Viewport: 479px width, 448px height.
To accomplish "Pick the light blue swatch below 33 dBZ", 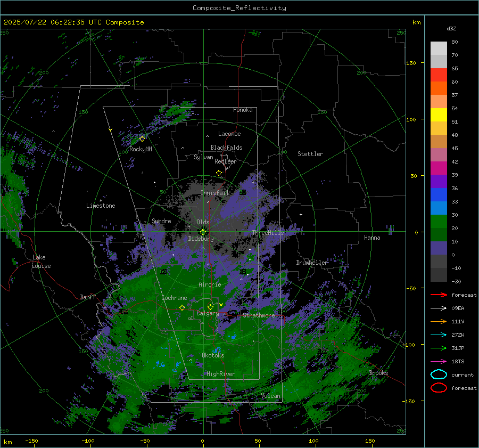I will click(439, 208).
